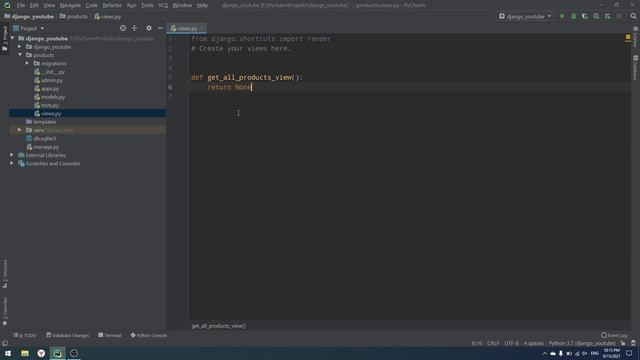The width and height of the screenshot is (640, 360).
Task: Collapse the django_youtube root folder
Action: pos(12,38)
